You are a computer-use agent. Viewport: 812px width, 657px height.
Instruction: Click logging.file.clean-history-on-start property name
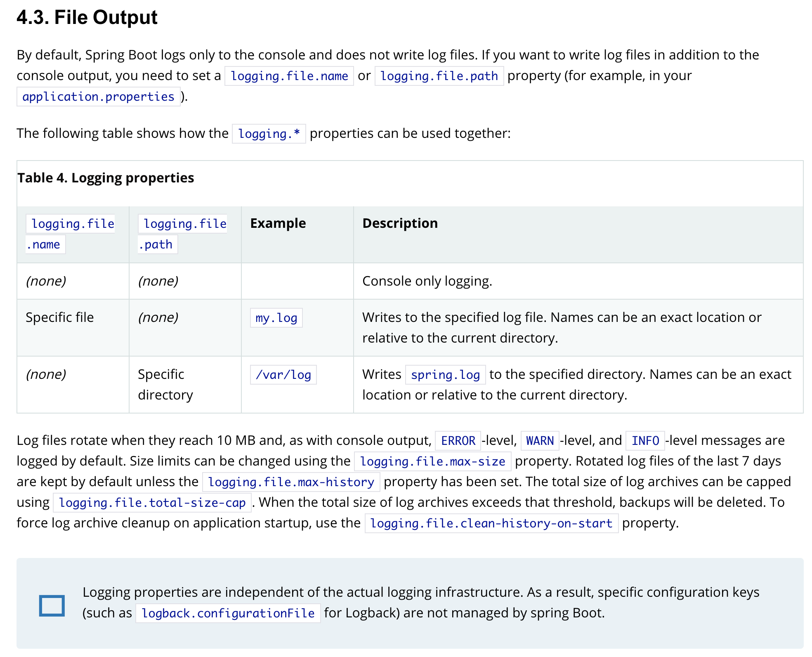point(491,523)
